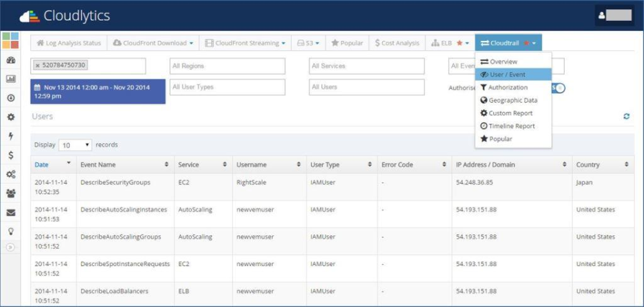This screenshot has height=307, width=644.
Task: Sort table by User Type column
Action: tap(341, 165)
